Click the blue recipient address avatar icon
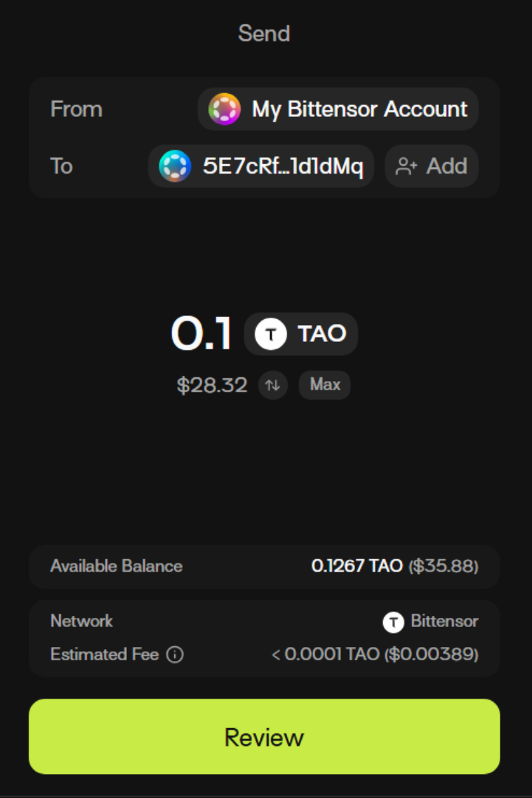The image size is (532, 798). (x=175, y=166)
